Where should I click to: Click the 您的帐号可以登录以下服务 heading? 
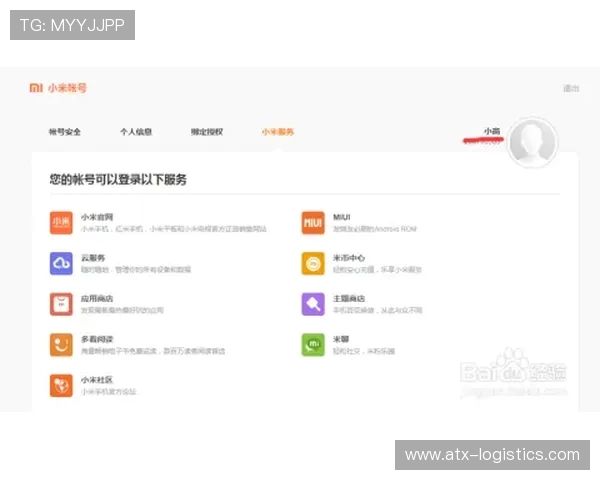tap(118, 180)
